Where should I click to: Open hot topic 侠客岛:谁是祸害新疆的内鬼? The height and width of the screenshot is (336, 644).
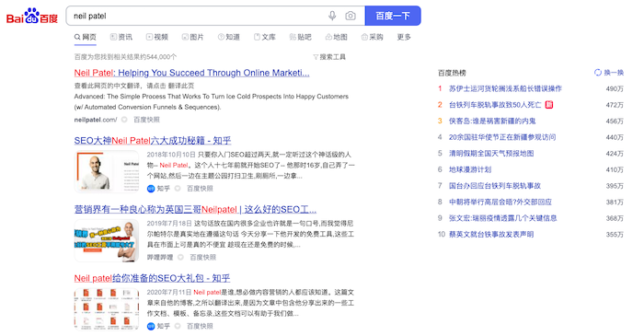click(x=492, y=122)
